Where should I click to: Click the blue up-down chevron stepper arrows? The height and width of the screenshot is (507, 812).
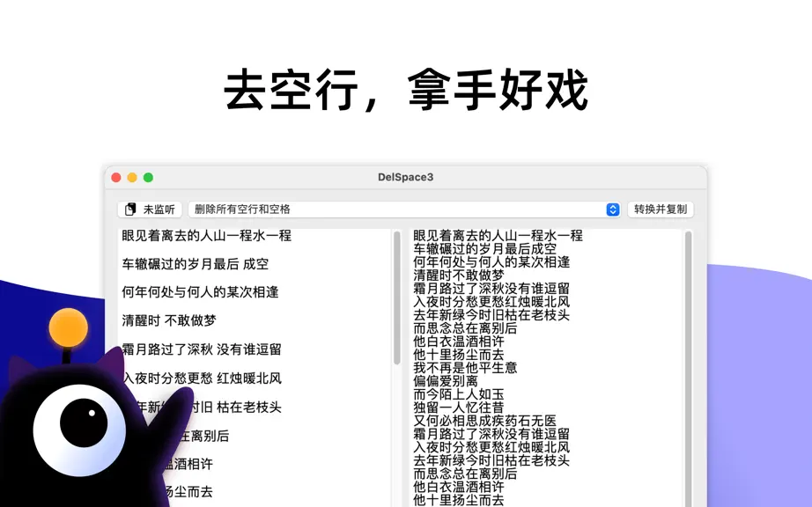click(613, 209)
